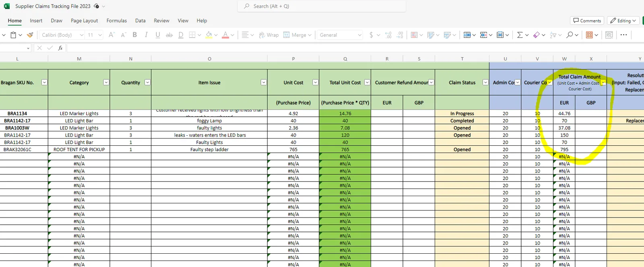The width and height of the screenshot is (644, 267).
Task: Open Format as Table icon
Action: click(x=431, y=35)
